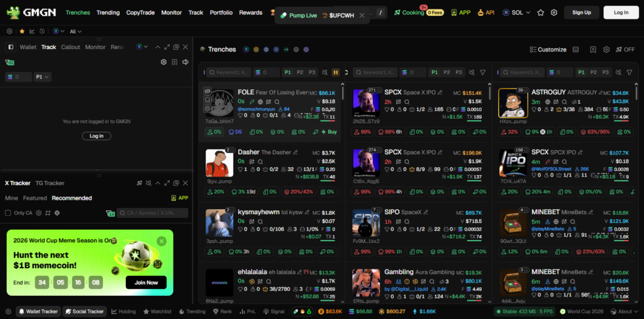
Task: Pop out the wallet tracker panel window
Action: pos(176,47)
